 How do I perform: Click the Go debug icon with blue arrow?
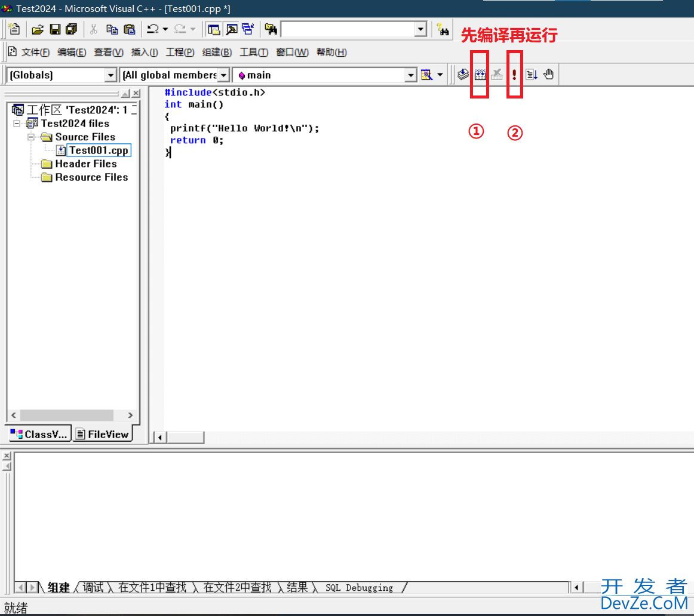click(532, 74)
